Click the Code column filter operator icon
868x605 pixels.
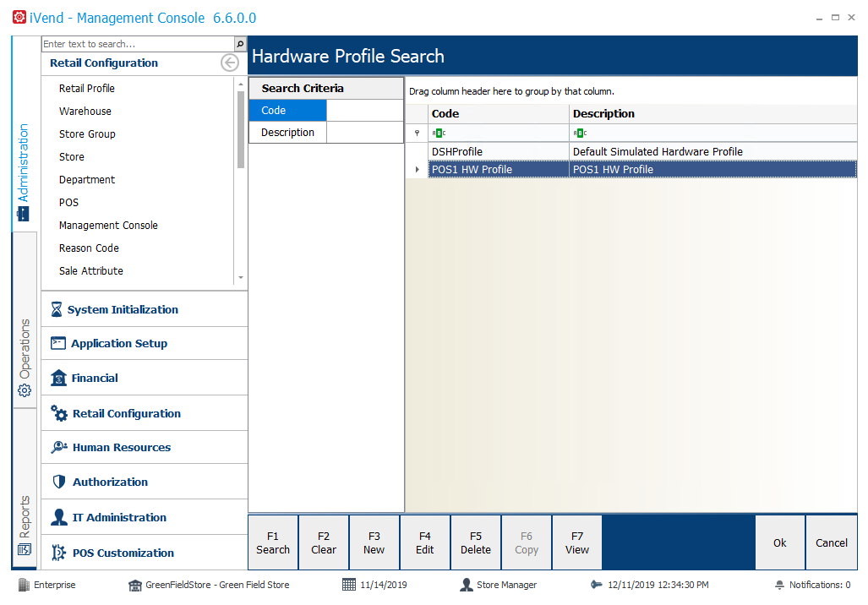click(439, 133)
